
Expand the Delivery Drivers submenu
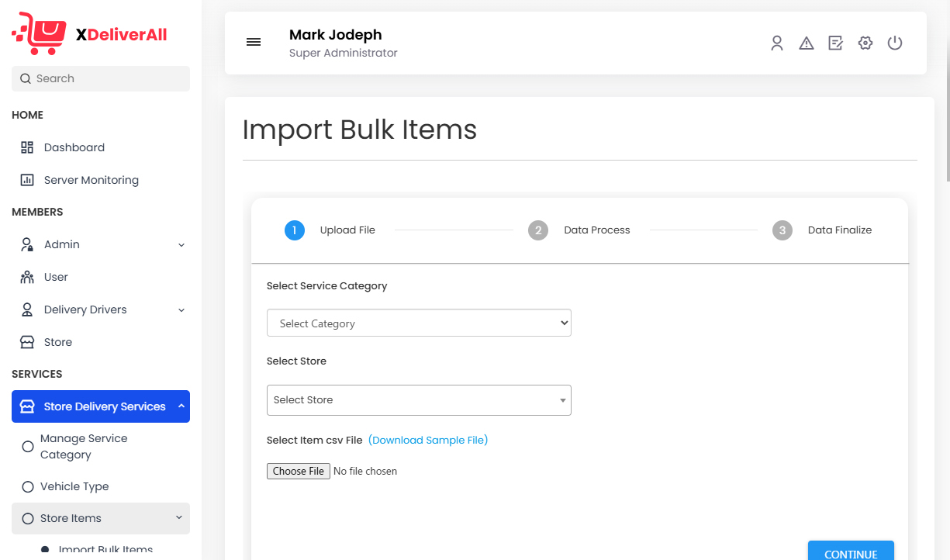101,309
